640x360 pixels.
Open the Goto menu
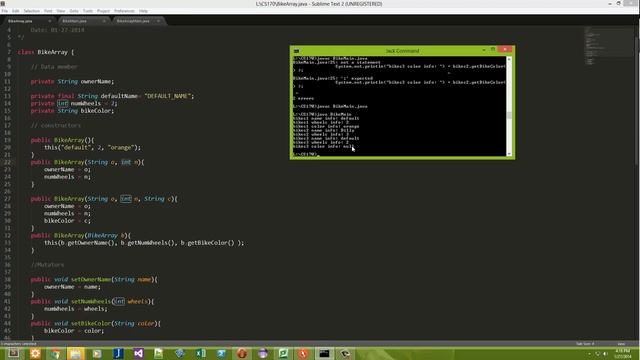[74, 11]
